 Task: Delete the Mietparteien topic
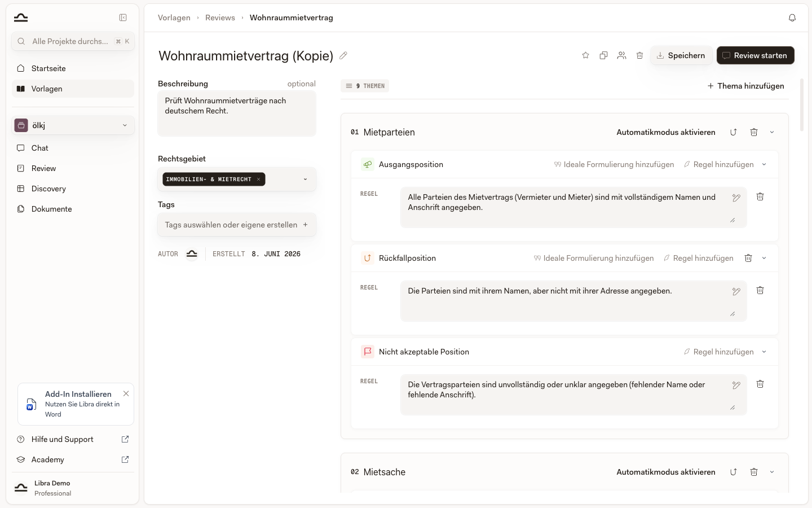[x=754, y=132]
